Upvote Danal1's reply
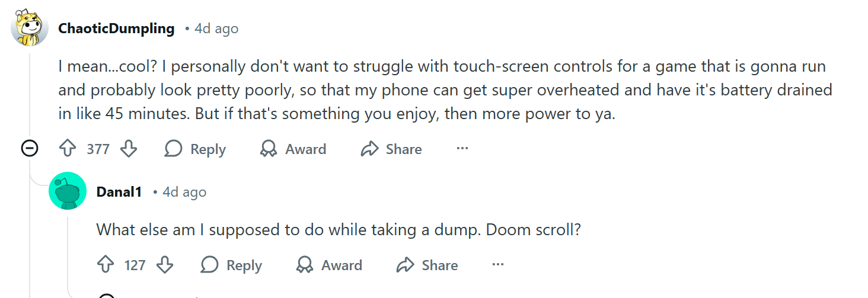 click(x=106, y=265)
